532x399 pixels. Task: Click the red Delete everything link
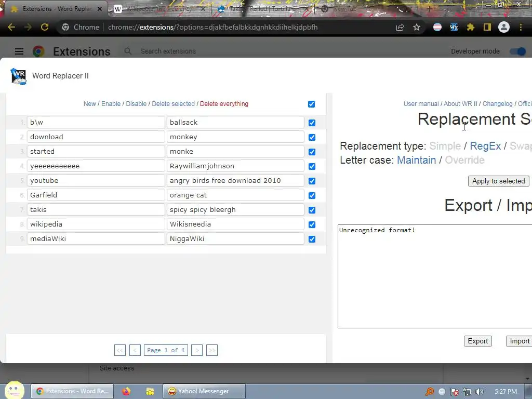click(x=224, y=104)
